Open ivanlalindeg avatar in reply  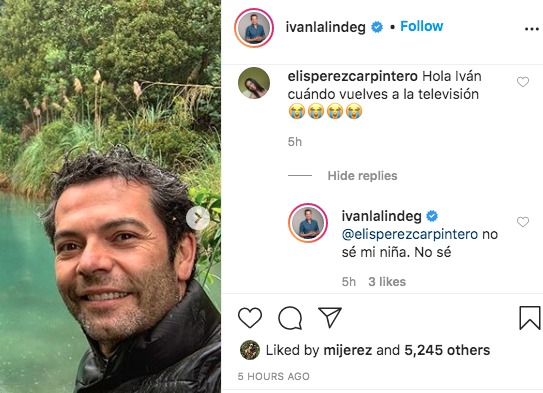tap(308, 223)
